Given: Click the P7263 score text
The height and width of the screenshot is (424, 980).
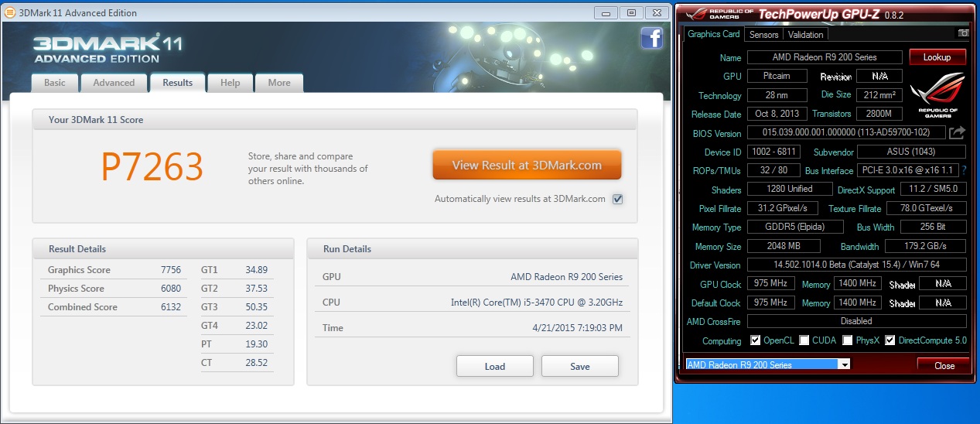Looking at the screenshot, I should tap(152, 166).
